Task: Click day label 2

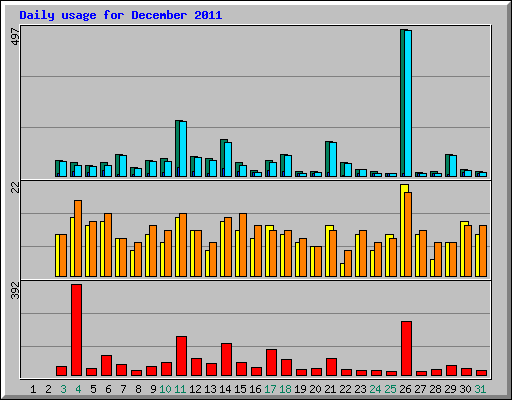Action: tap(48, 389)
